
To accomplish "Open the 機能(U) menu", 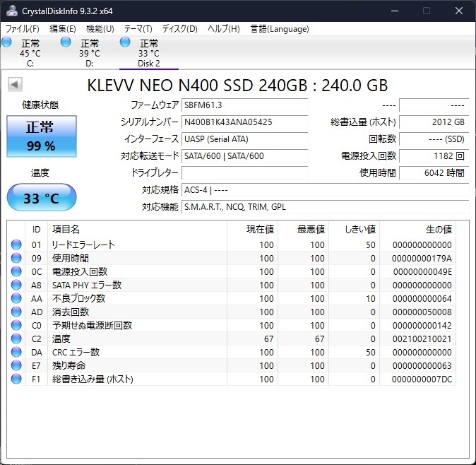I will pyautogui.click(x=100, y=29).
